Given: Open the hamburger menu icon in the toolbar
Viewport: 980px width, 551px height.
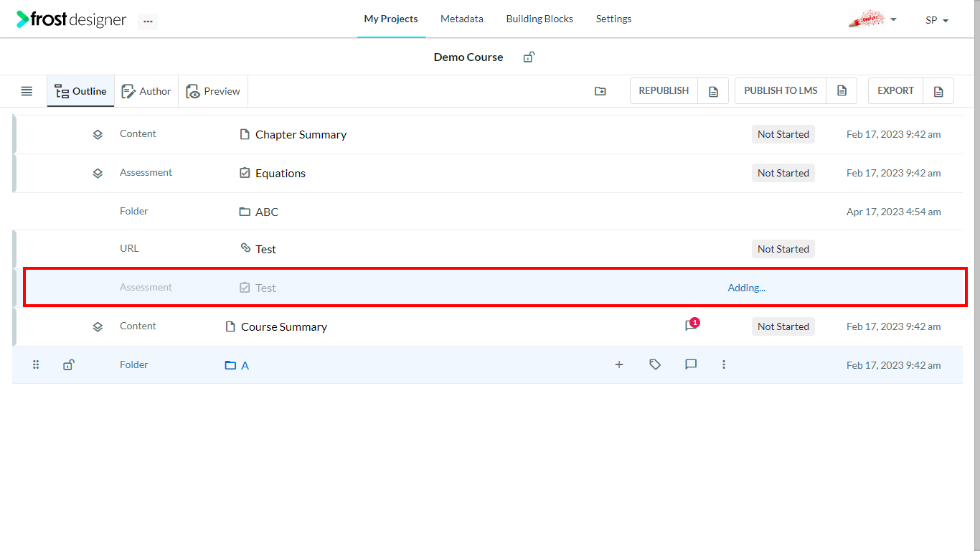Looking at the screenshot, I should [x=27, y=91].
